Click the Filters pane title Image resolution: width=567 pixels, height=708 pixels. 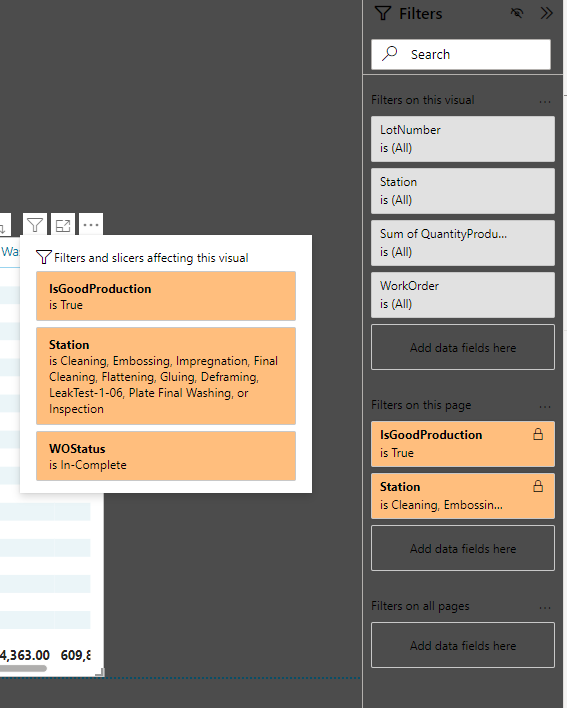pos(421,14)
